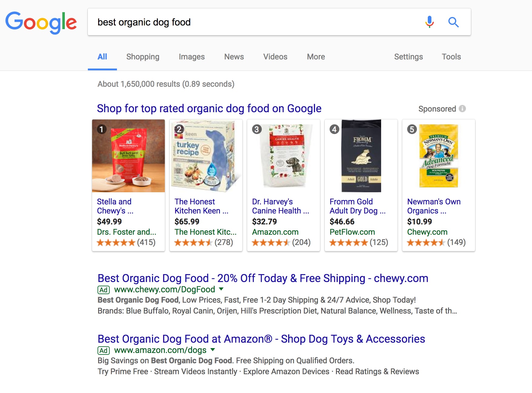Open the Stella and Chewy's product image
The height and width of the screenshot is (393, 532).
pos(128,156)
